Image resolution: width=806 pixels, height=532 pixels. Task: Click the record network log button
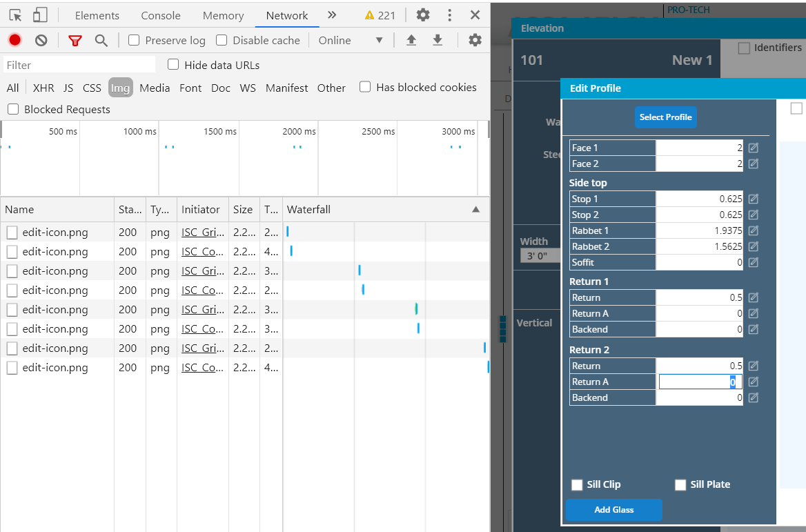pyautogui.click(x=14, y=40)
